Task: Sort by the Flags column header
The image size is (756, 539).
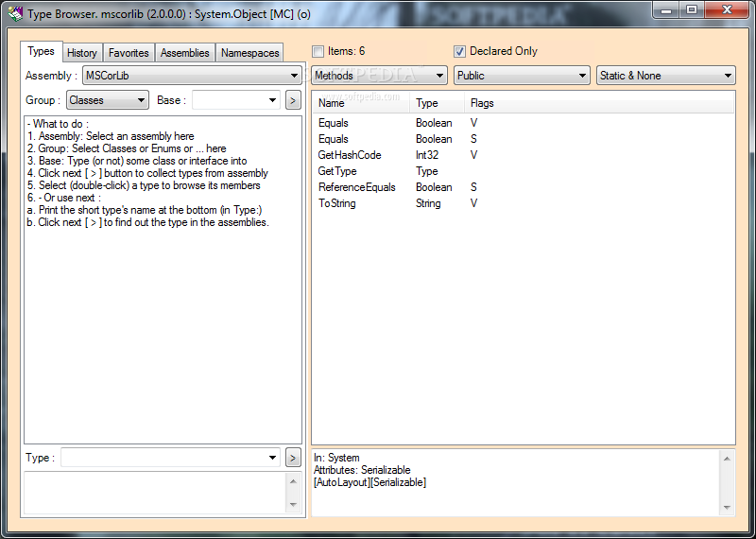Action: tap(599, 103)
